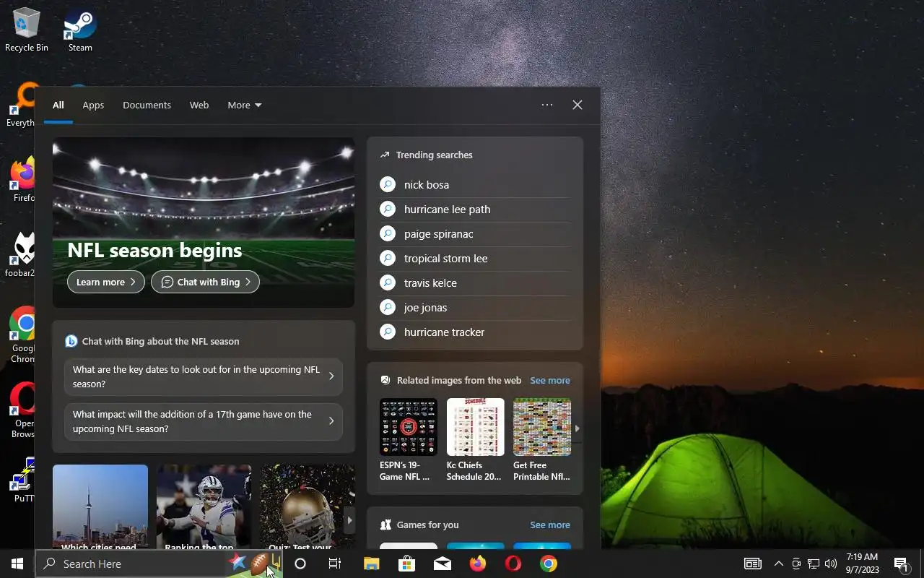The height and width of the screenshot is (578, 924).
Task: Open Microsoft Store from the taskbar
Action: click(x=406, y=564)
